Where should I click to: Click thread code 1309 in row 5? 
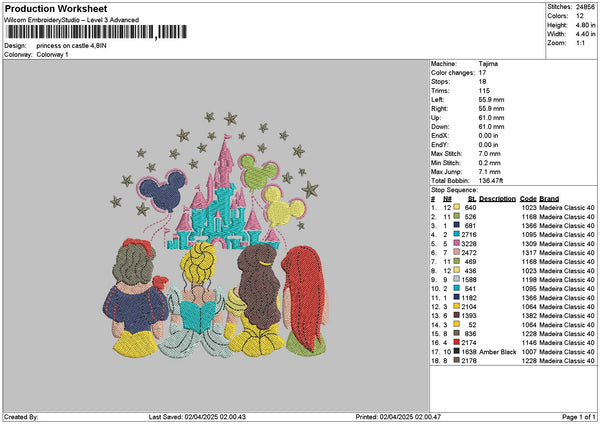(x=529, y=244)
